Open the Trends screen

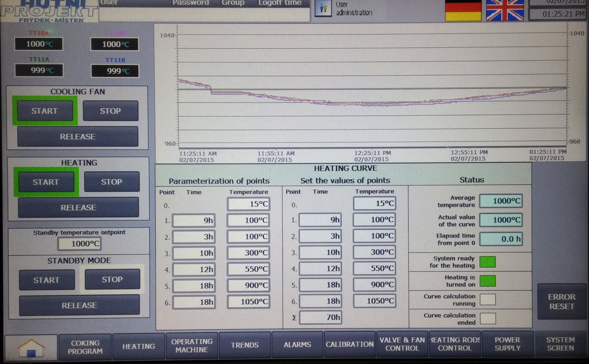pos(245,345)
